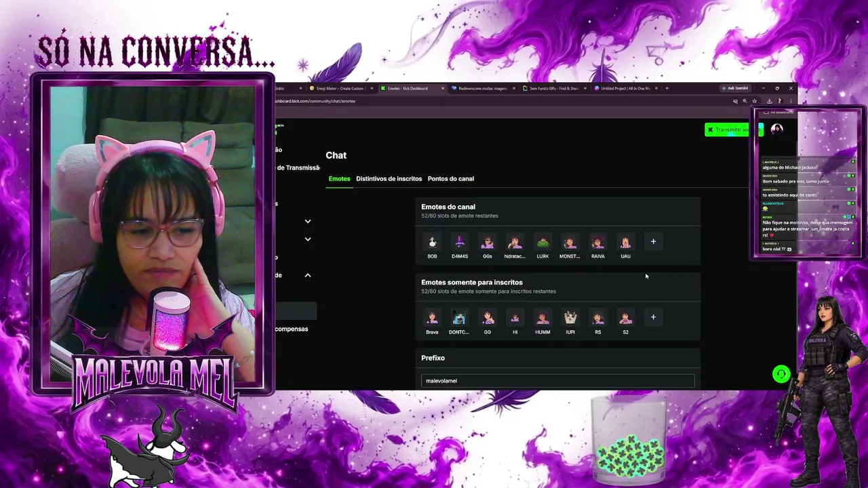Open the Recompensas sidebar link
The image size is (868, 488).
[292, 329]
